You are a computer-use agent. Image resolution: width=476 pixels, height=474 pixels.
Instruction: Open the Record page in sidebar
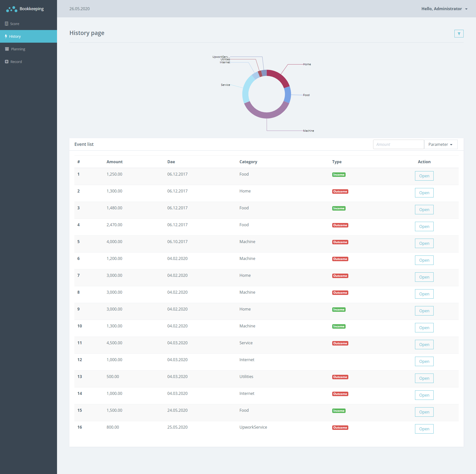(16, 62)
